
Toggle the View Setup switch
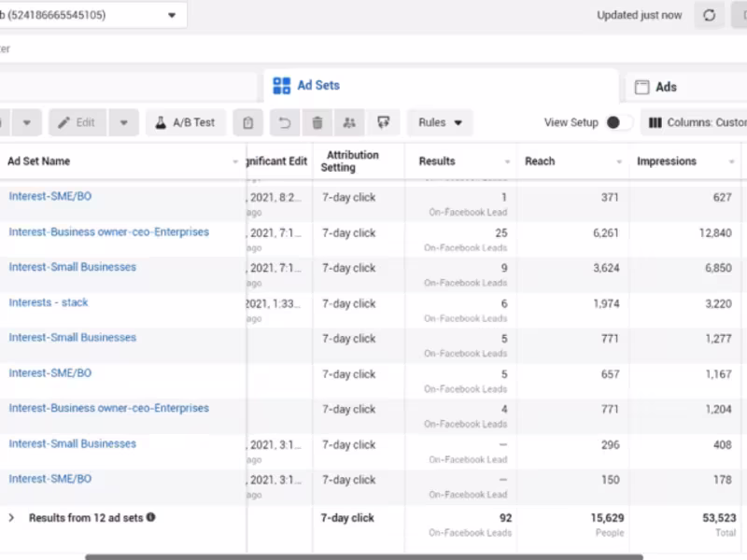(x=617, y=122)
